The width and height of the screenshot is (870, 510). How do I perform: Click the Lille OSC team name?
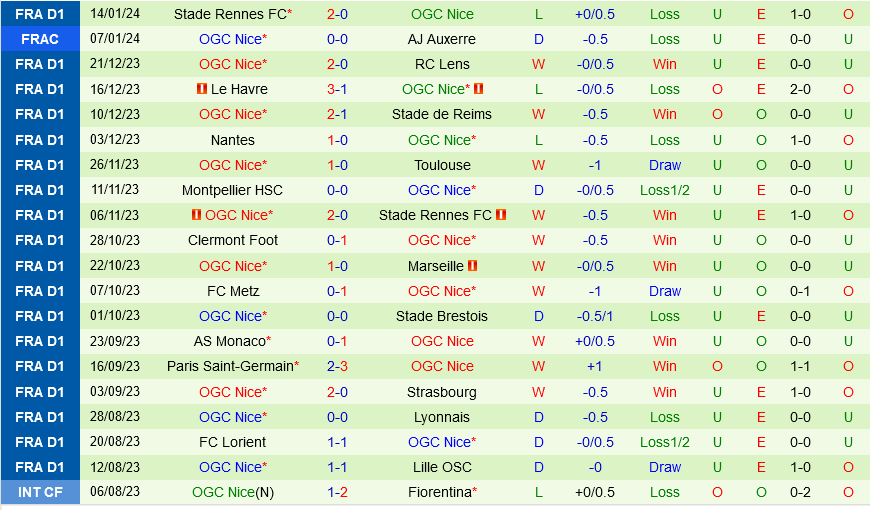442,467
